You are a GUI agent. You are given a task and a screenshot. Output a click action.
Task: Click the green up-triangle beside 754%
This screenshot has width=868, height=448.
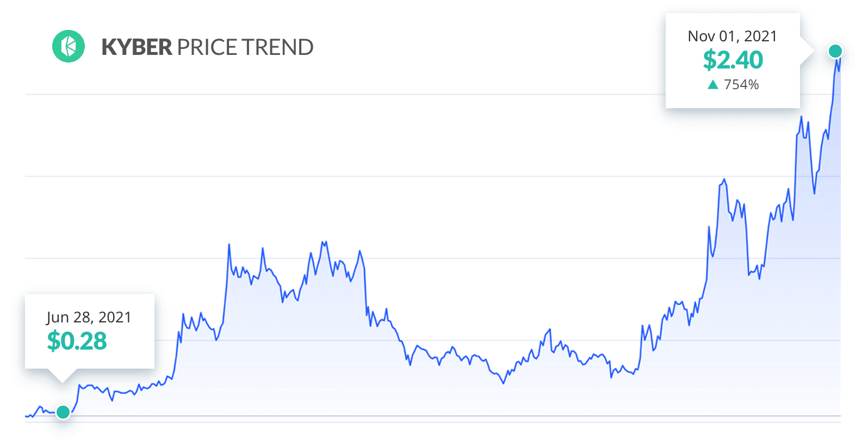pos(713,85)
